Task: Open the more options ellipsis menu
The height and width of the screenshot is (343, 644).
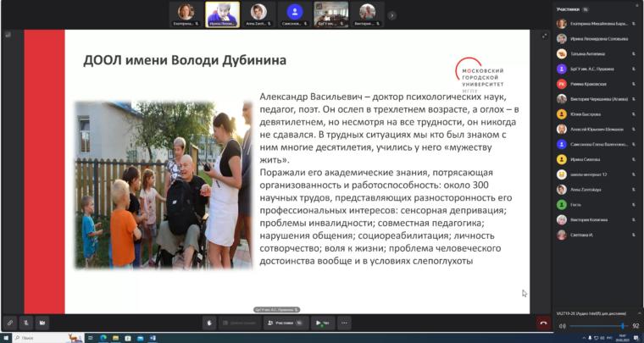Action: click(x=344, y=323)
